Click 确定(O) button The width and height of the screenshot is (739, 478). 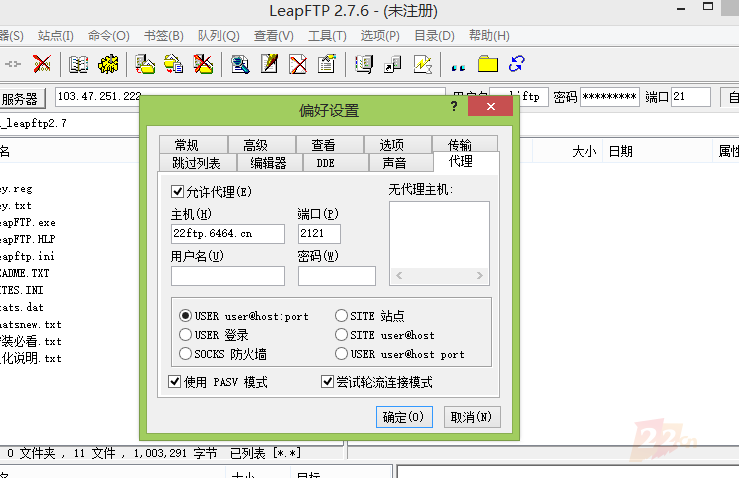click(x=404, y=417)
